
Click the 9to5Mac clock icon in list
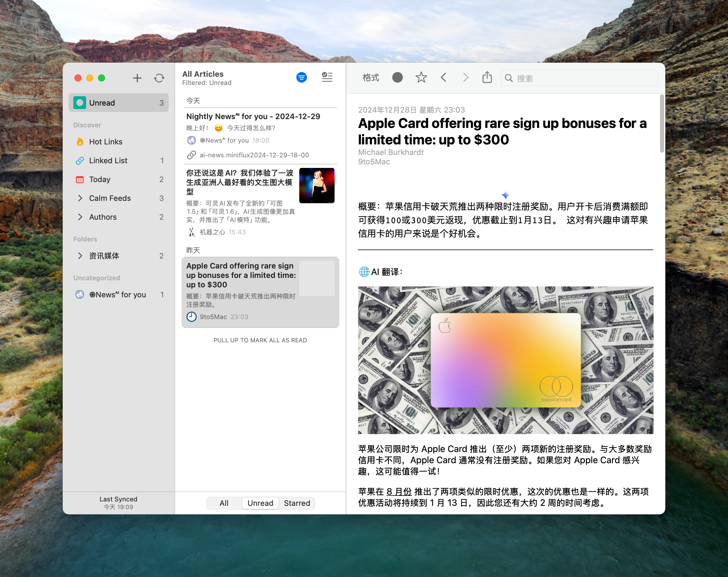192,316
